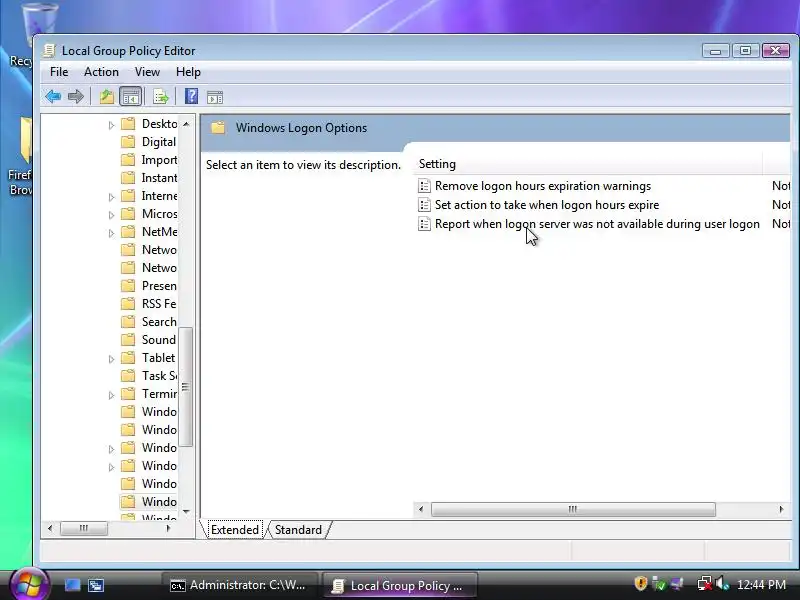The width and height of the screenshot is (800, 600).
Task: Click the Setting column header
Action: [588, 164]
